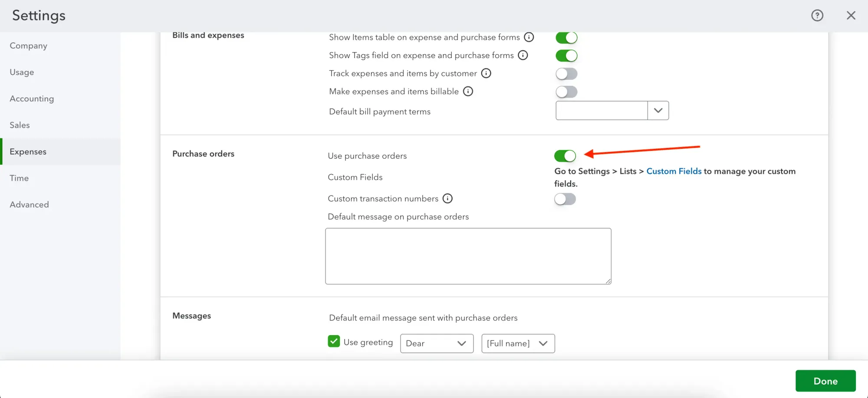
Task: Click the Custom Fields link
Action: click(x=674, y=171)
